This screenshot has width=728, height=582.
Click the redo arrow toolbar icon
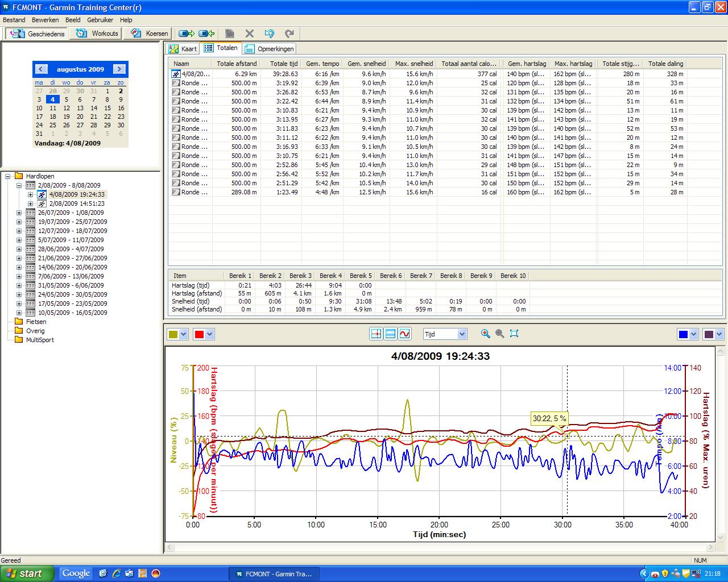click(x=289, y=34)
